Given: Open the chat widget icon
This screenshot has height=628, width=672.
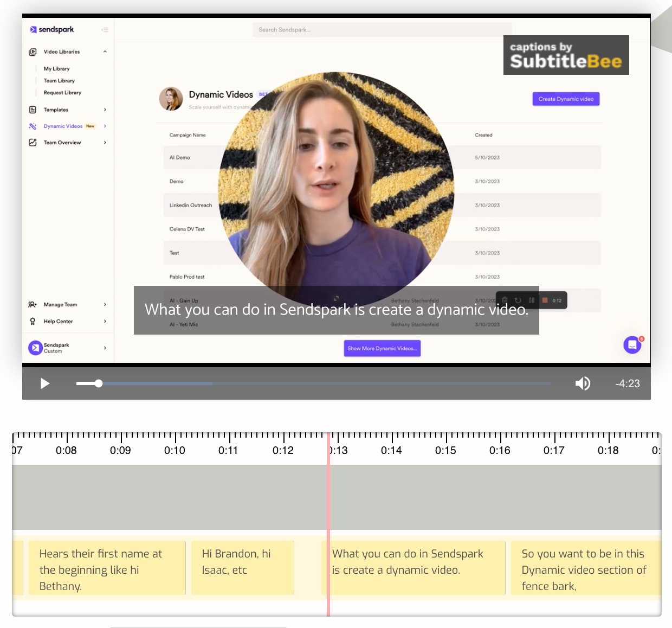Looking at the screenshot, I should [632, 345].
